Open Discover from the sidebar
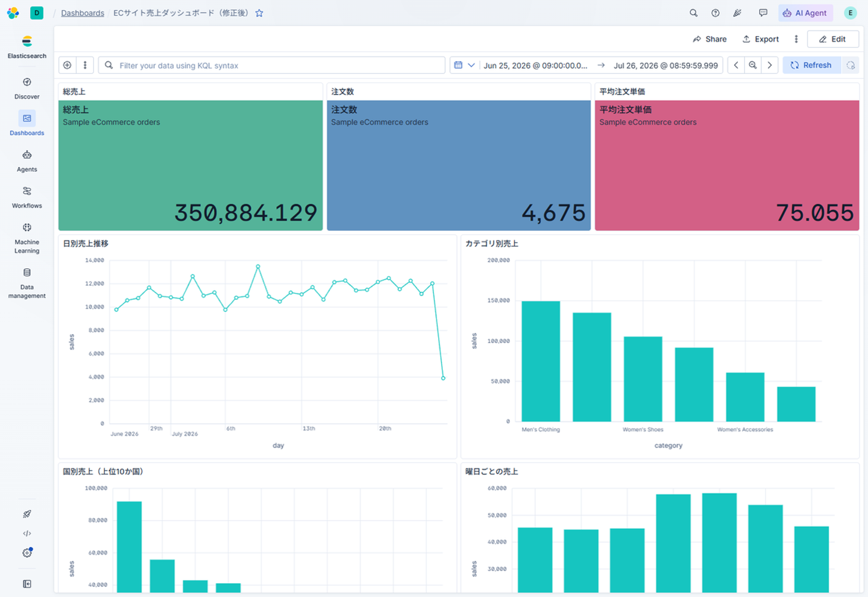 [27, 88]
